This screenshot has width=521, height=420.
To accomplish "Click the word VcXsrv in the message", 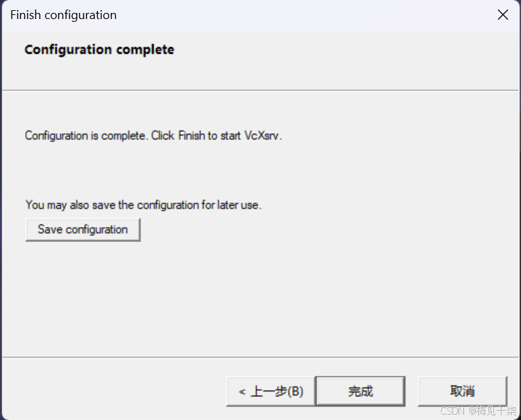I will click(x=262, y=136).
